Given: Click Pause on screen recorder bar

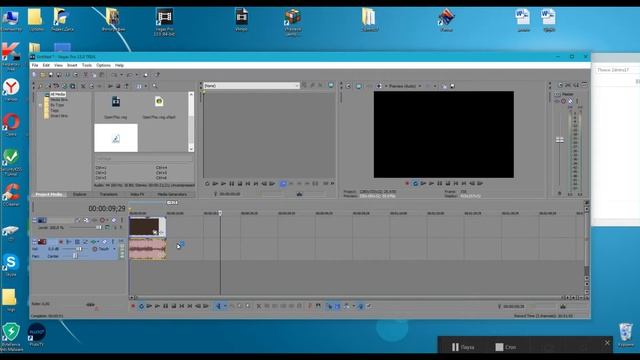Looking at the screenshot, I should tap(462, 347).
